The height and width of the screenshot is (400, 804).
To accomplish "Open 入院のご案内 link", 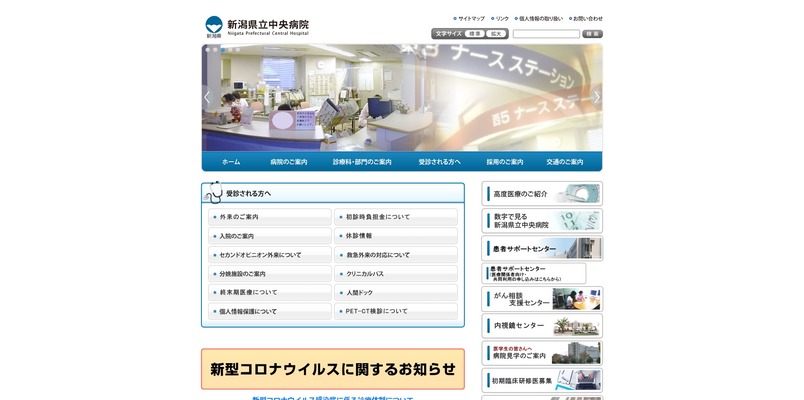I will pyautogui.click(x=270, y=236).
